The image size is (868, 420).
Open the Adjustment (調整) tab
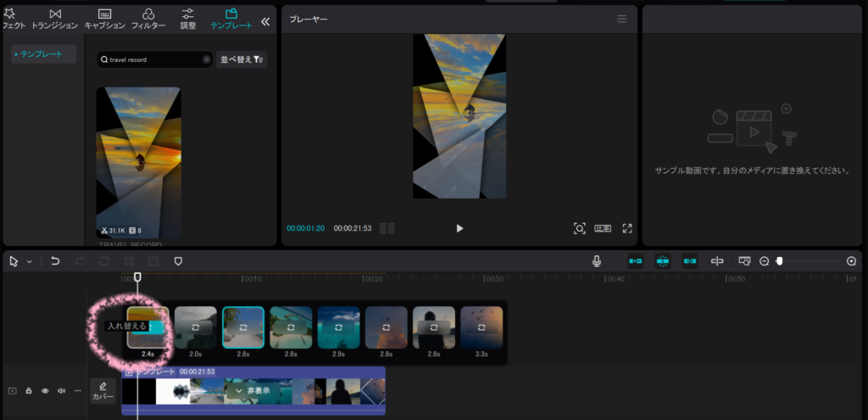(x=188, y=19)
